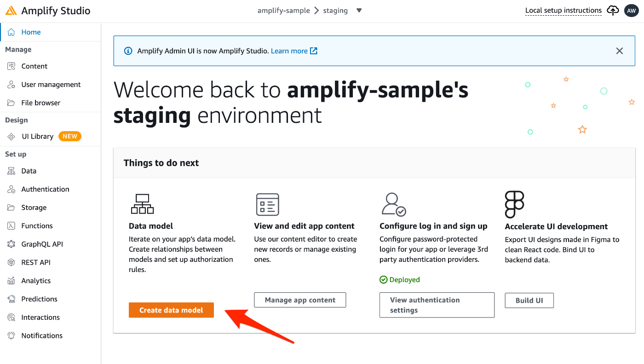
Task: Click the Figma logo icon
Action: pyautogui.click(x=514, y=204)
